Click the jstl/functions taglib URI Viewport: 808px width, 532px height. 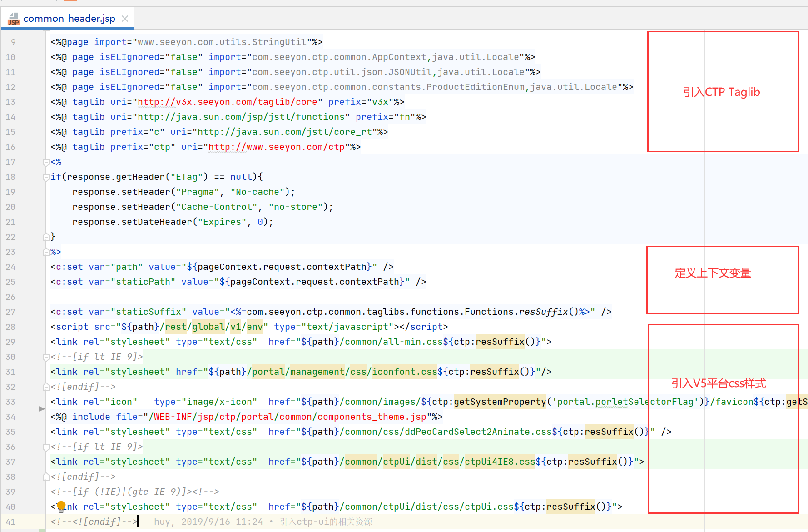pos(241,117)
